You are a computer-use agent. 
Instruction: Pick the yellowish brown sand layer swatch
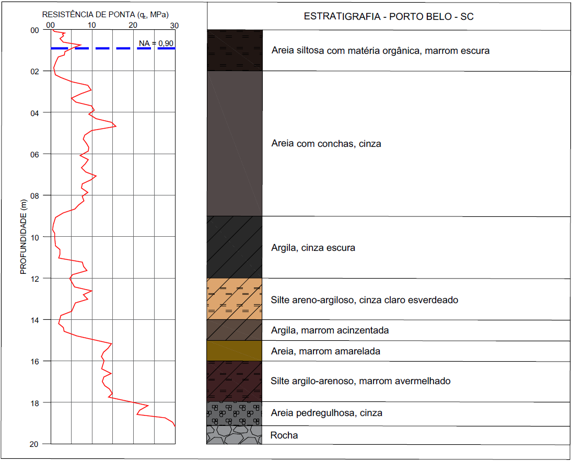(235, 351)
